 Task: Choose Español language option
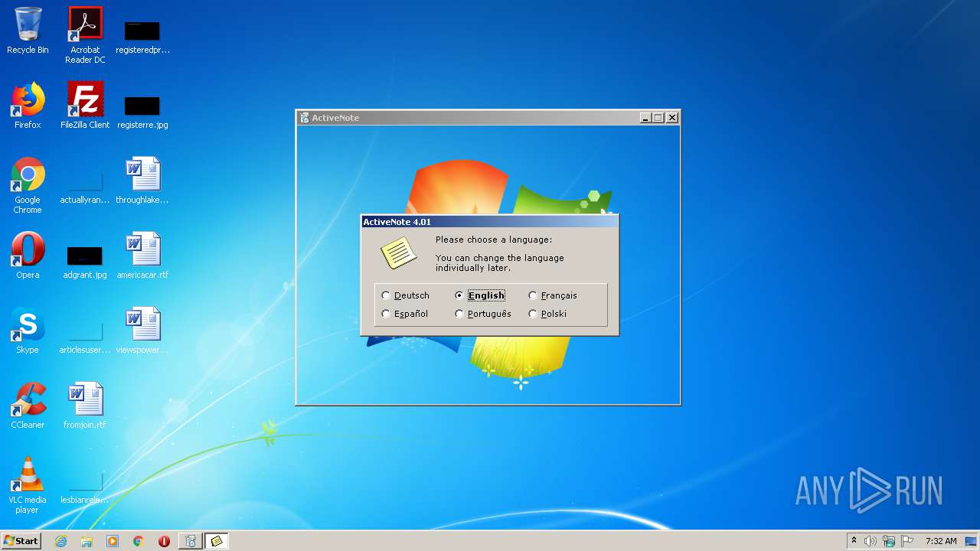click(x=405, y=314)
